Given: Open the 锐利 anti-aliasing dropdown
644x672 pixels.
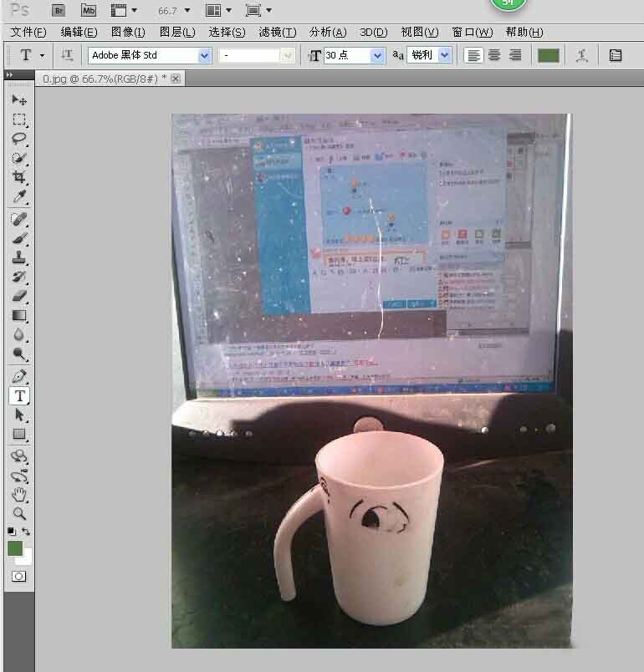Looking at the screenshot, I should tap(445, 55).
